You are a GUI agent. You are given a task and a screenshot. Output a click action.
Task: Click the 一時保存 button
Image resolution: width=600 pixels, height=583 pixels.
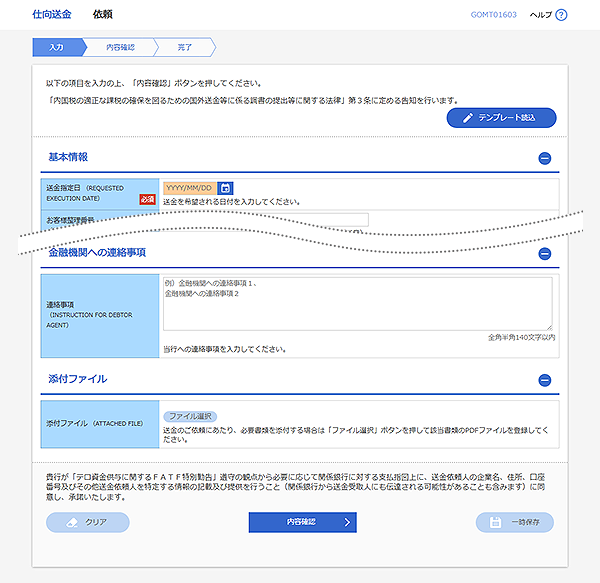click(515, 522)
